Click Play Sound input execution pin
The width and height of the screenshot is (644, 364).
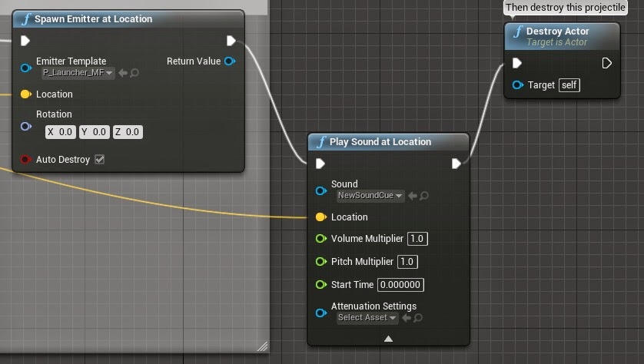(x=320, y=164)
